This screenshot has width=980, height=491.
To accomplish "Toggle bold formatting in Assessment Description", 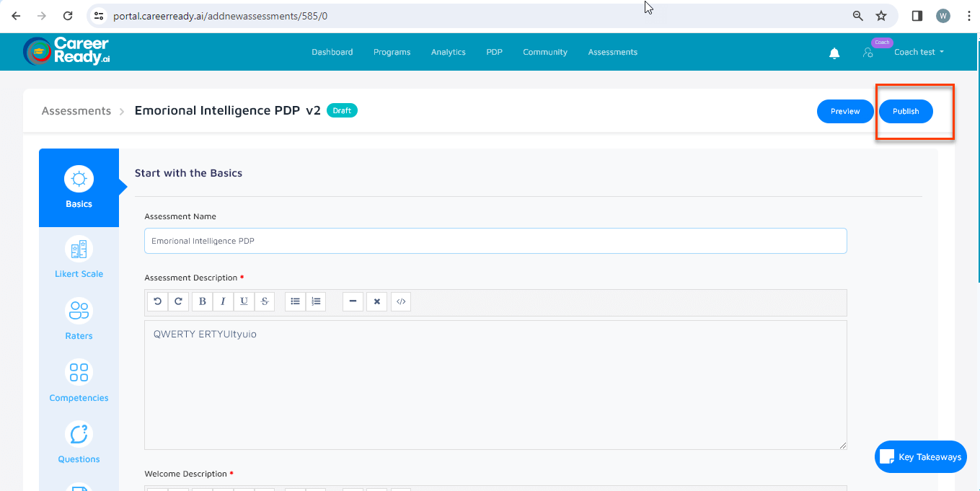I will [203, 301].
